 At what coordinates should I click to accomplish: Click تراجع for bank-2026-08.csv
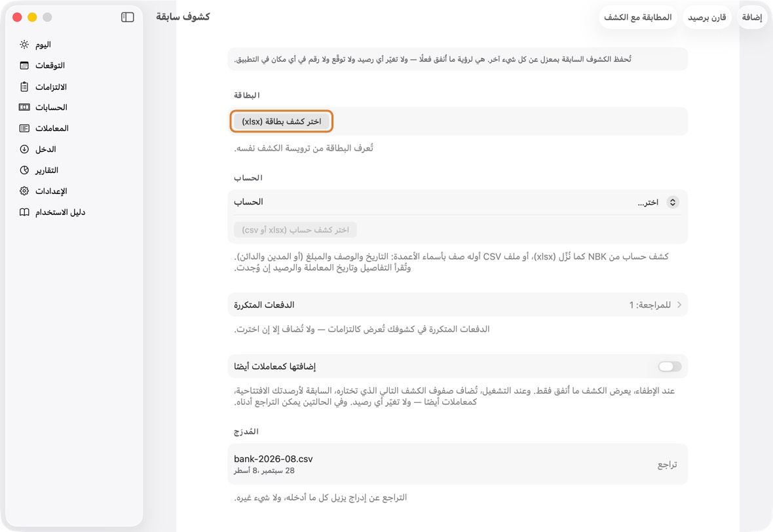(x=667, y=465)
